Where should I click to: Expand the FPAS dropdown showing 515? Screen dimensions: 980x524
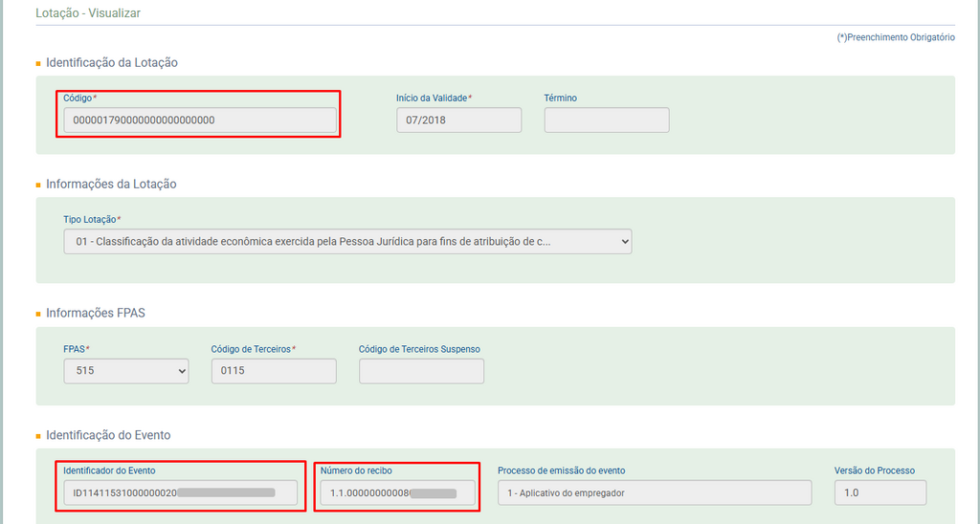[125, 371]
